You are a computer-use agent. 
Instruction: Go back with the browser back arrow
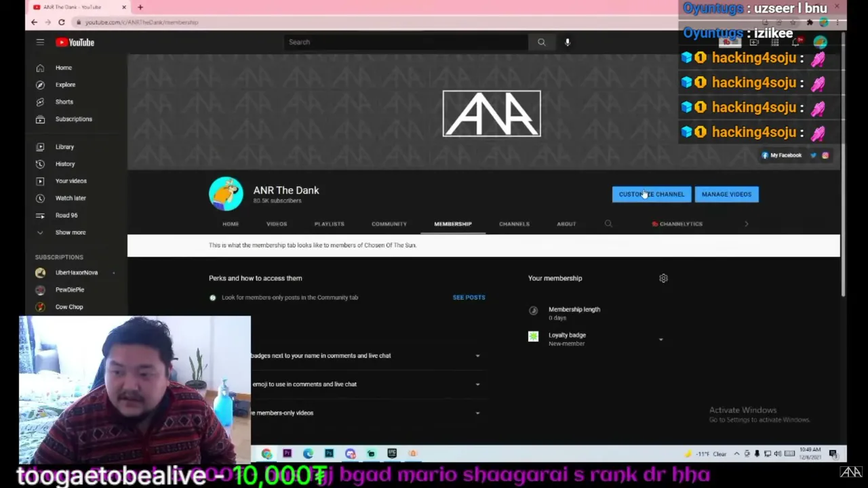coord(34,22)
